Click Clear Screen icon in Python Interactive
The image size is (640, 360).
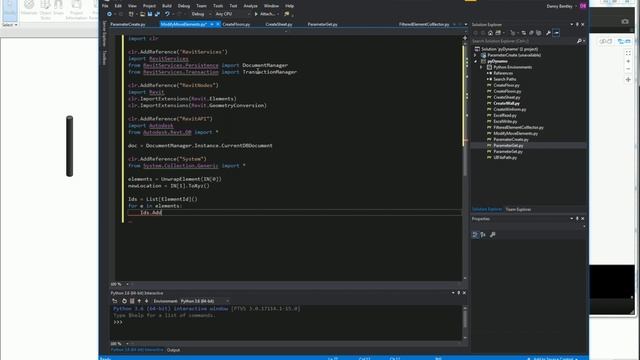(132, 301)
